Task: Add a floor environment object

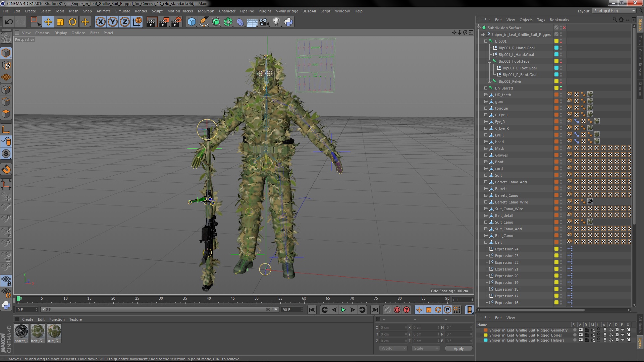Action: 252,22
